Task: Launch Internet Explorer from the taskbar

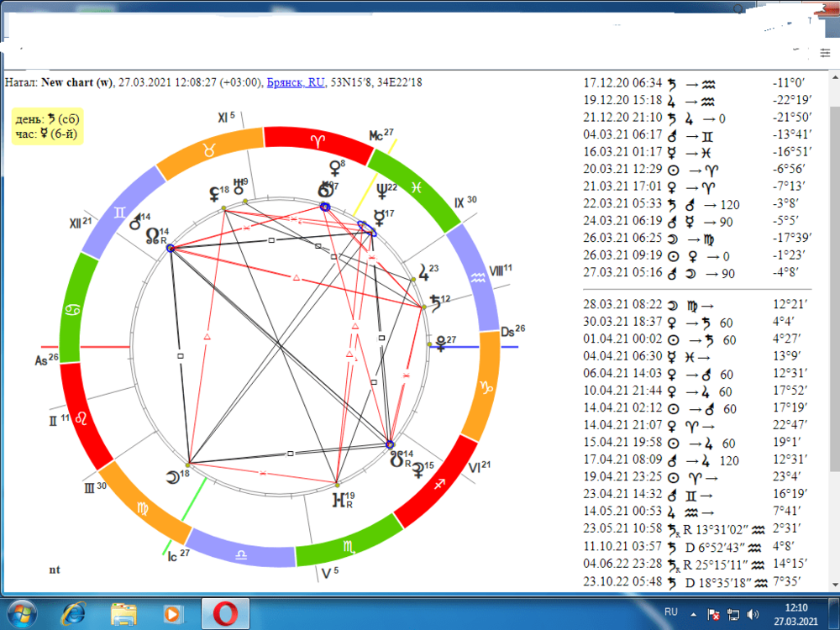Action: point(73,613)
